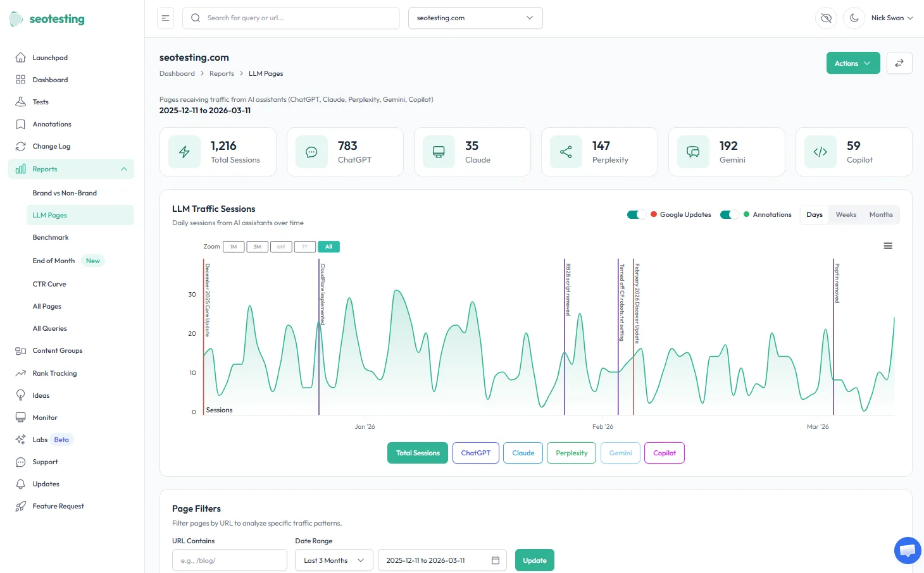Disable the Annotations overlay
The height and width of the screenshot is (573, 924).
pos(729,214)
